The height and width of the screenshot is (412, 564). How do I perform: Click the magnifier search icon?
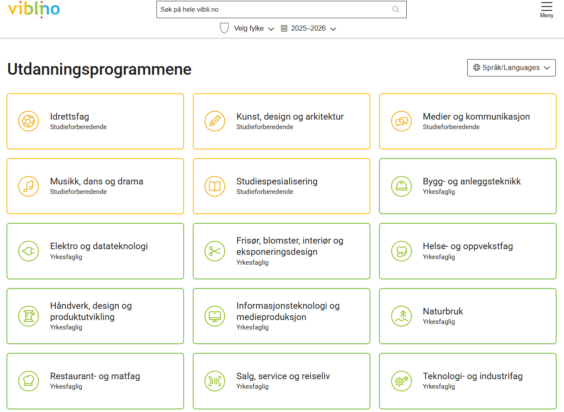pos(396,9)
